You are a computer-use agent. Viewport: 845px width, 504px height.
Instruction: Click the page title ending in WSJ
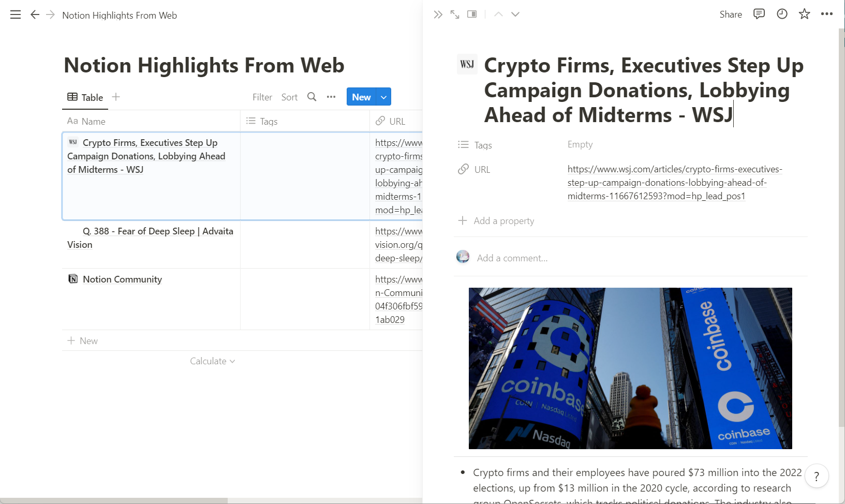pyautogui.click(x=644, y=90)
